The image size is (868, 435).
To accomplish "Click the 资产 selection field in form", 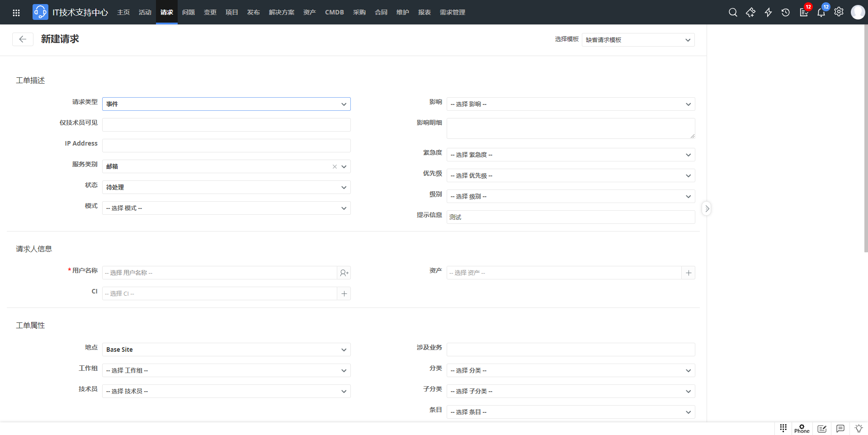I will click(564, 273).
